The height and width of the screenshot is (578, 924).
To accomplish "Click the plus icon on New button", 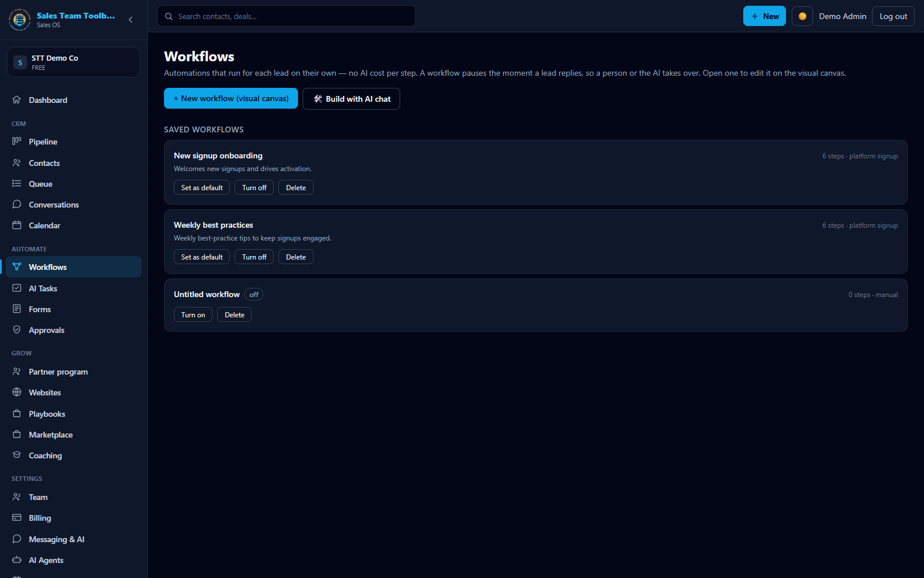I will click(x=755, y=16).
